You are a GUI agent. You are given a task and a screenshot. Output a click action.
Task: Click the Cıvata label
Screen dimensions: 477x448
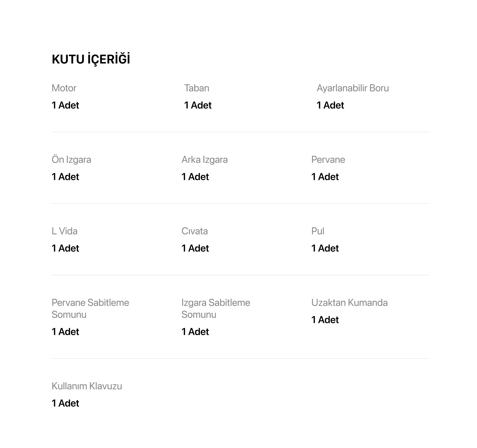click(195, 231)
